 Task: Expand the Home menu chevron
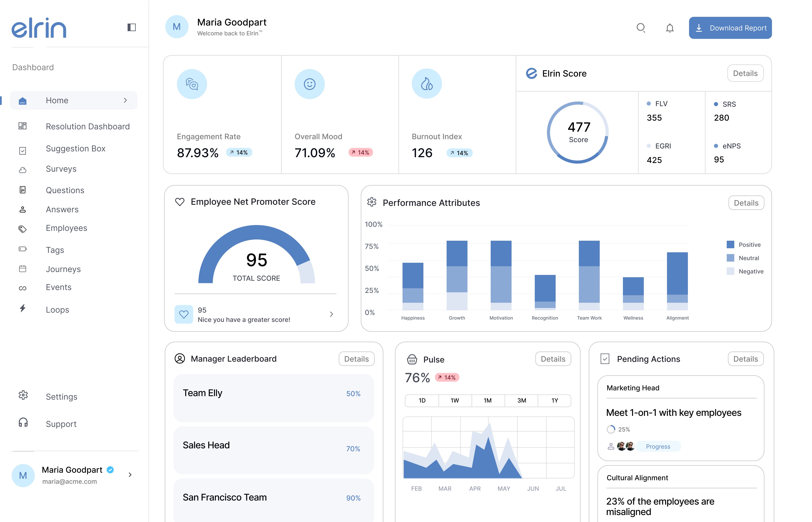click(x=125, y=100)
